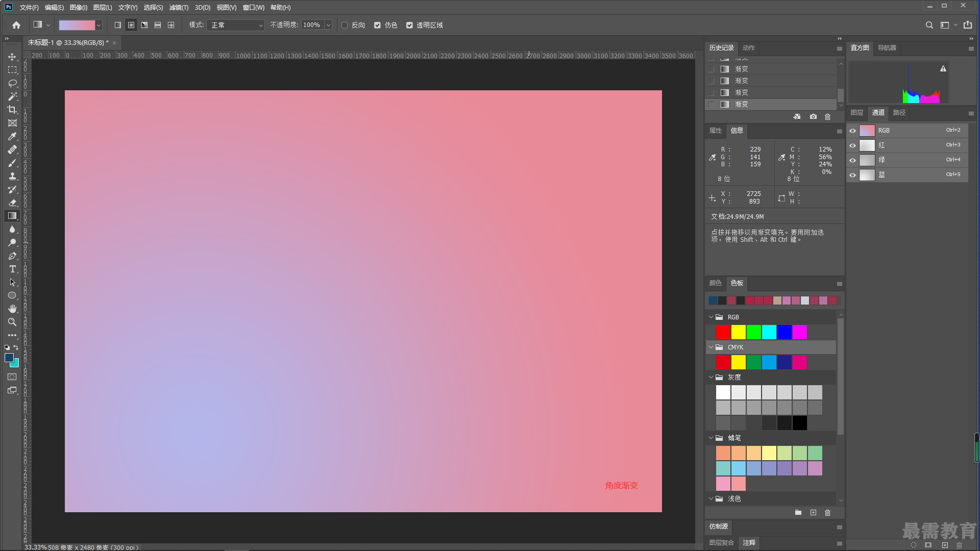Expand the 浅色 swatch group
The width and height of the screenshot is (980, 551).
[710, 498]
